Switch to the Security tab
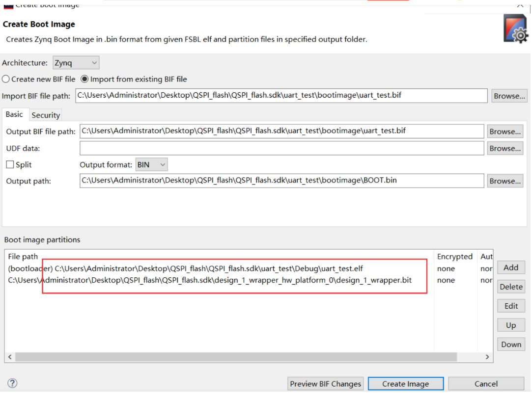The height and width of the screenshot is (397, 532). pos(46,115)
